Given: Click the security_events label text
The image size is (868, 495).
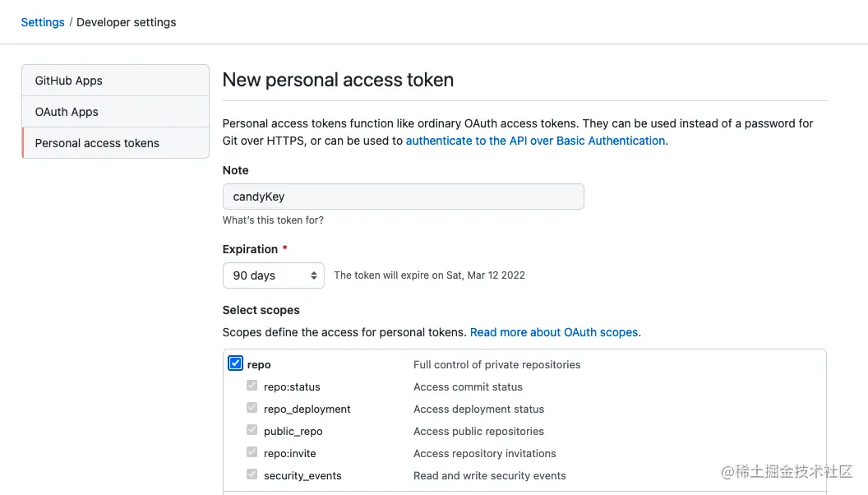Looking at the screenshot, I should click(x=302, y=475).
